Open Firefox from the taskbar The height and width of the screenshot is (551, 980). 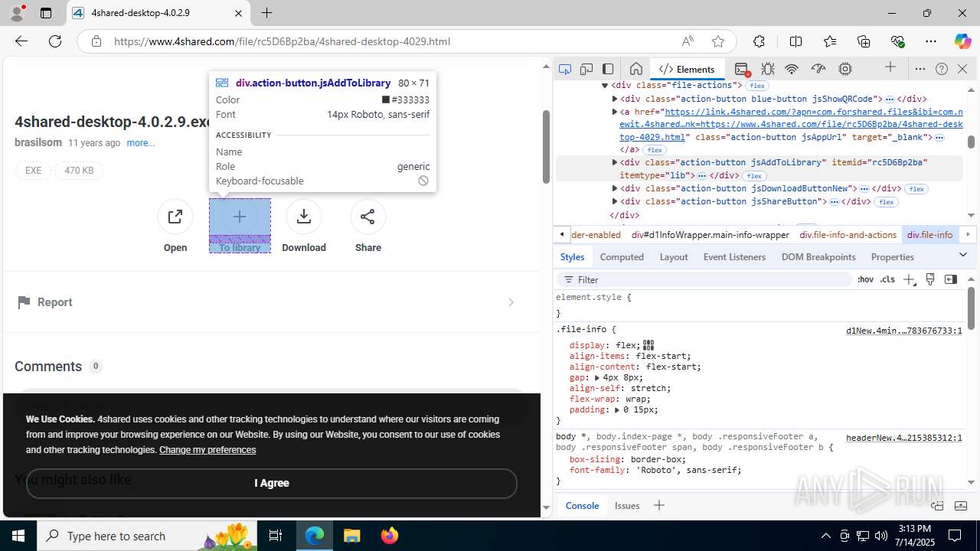click(390, 536)
